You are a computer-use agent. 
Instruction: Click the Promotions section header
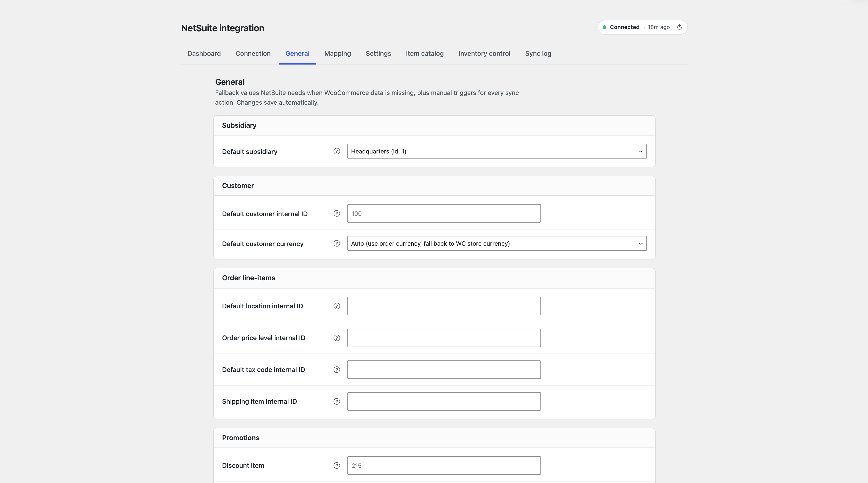click(x=434, y=438)
